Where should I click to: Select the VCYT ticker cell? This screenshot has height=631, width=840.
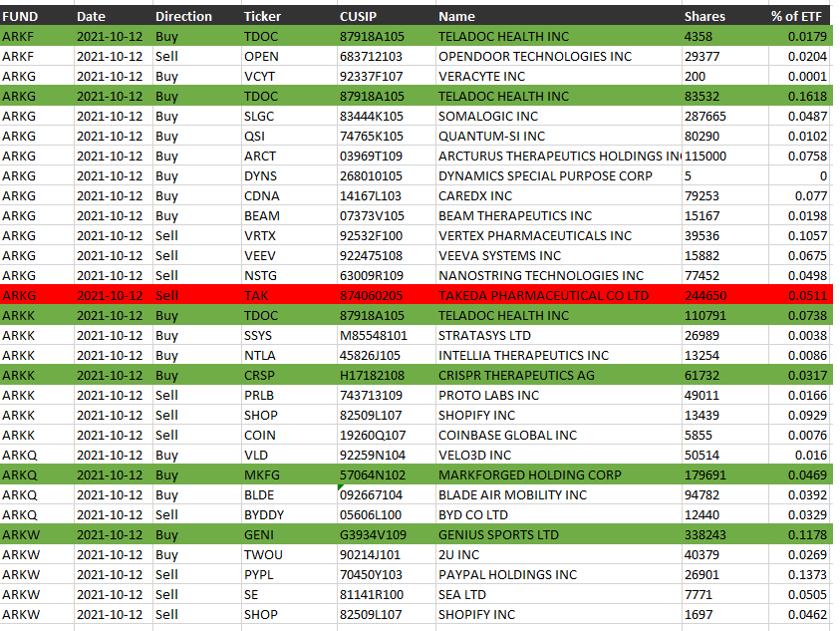point(287,76)
